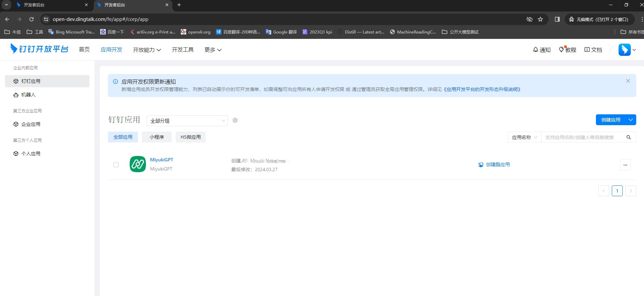Select 个人应用 in the sidebar
The width and height of the screenshot is (644, 296).
[47, 154]
